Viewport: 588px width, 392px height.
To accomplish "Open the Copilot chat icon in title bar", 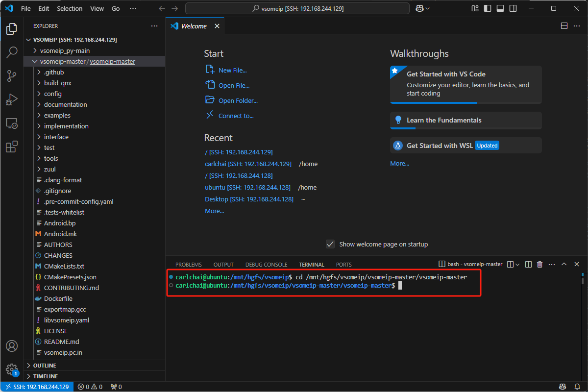I will [419, 8].
